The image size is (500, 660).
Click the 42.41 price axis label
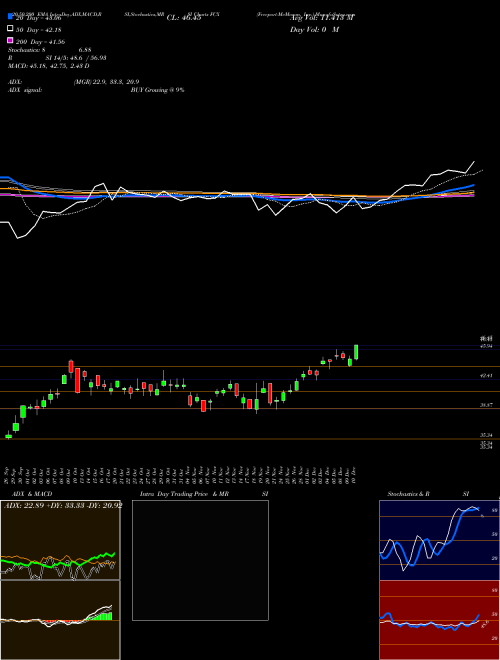coord(486,375)
